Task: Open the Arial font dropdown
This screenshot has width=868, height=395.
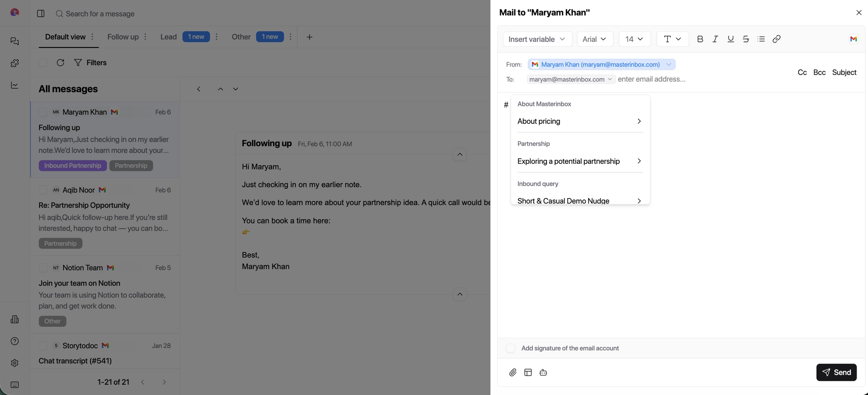Action: click(x=595, y=39)
